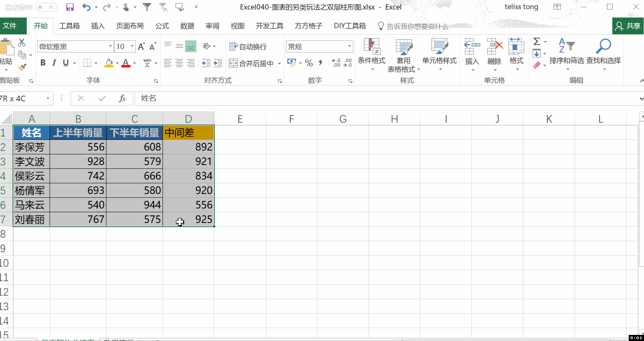
Task: Decrease font size with the smaller A icon
Action: pyautogui.click(x=153, y=46)
